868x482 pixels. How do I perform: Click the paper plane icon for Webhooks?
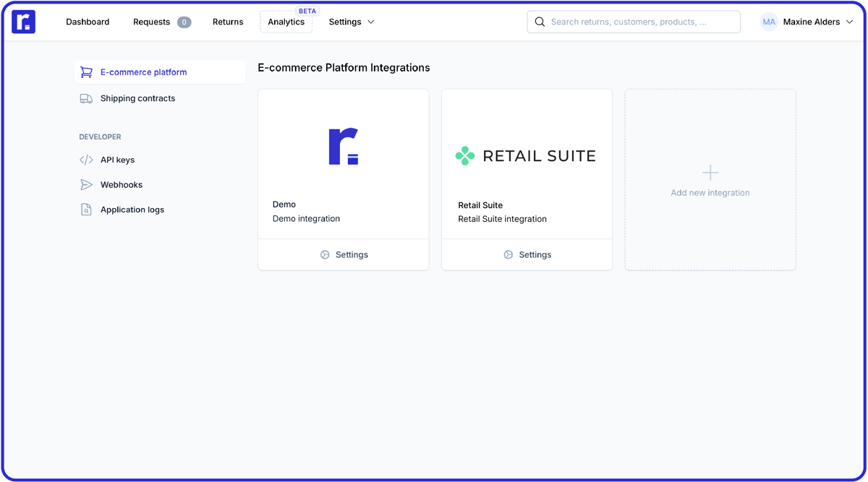point(86,185)
